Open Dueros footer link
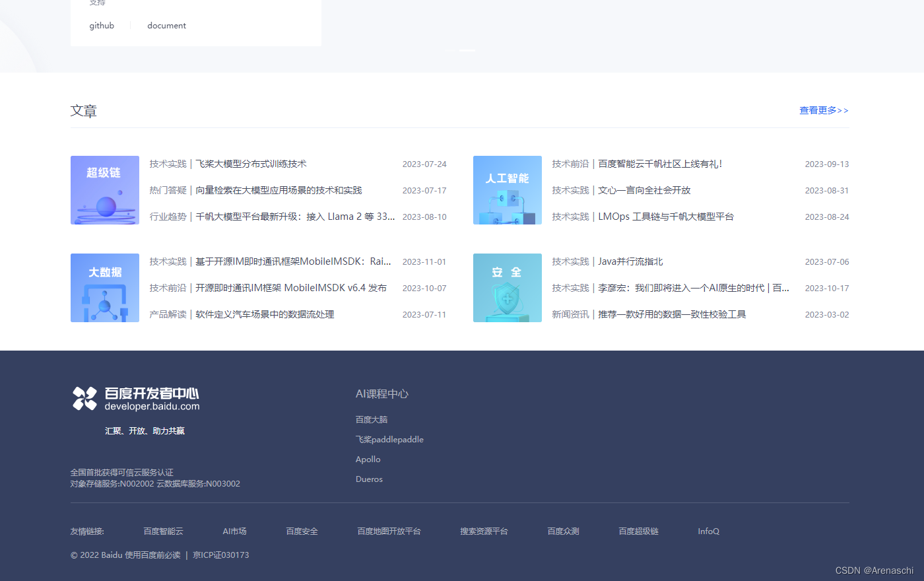The image size is (924, 581). pyautogui.click(x=369, y=479)
